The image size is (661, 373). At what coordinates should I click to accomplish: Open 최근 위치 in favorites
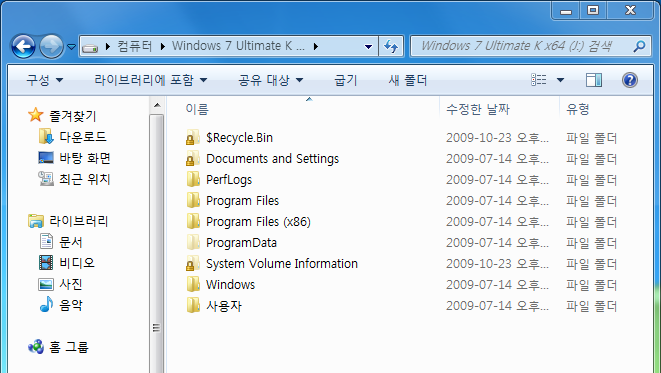tap(85, 179)
